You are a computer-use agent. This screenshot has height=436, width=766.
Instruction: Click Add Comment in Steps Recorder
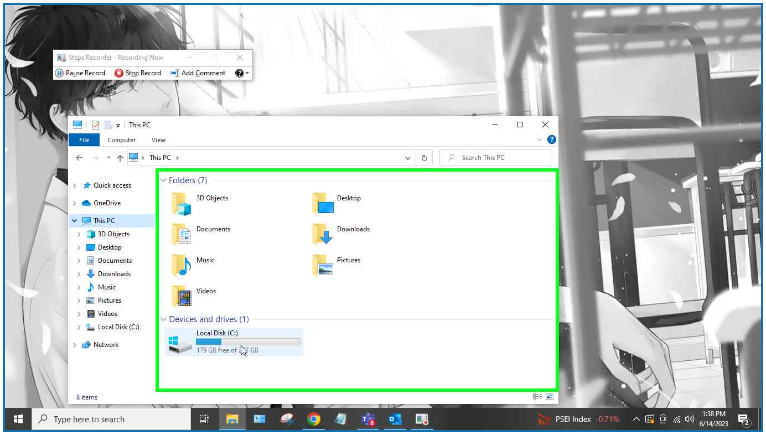pyautogui.click(x=198, y=73)
